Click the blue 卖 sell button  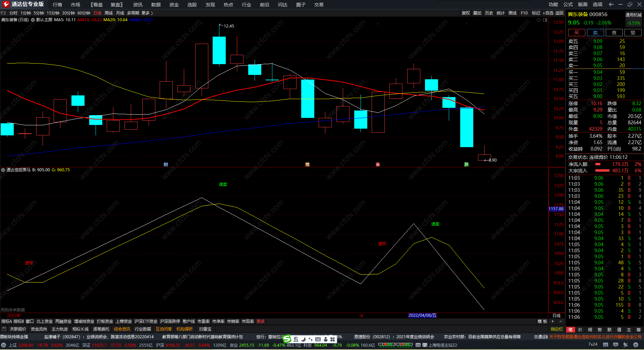tap(595, 33)
